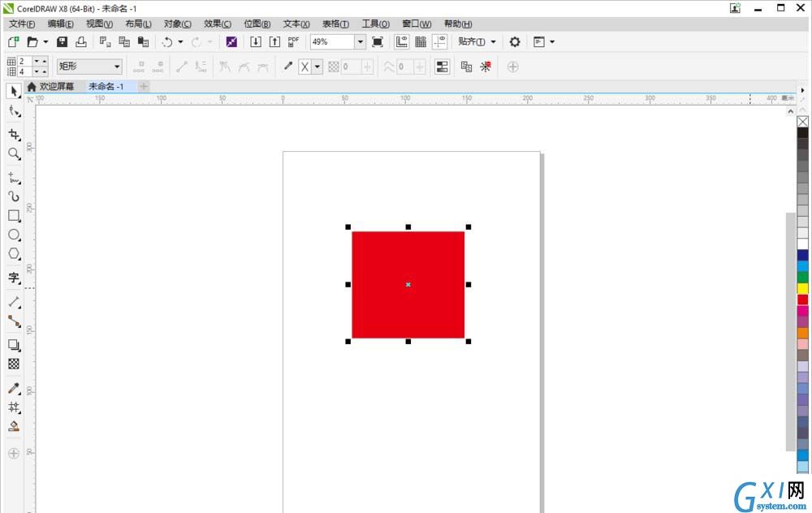Expand the 贴齐 snap-to dropdown
This screenshot has width=812, height=513.
[493, 42]
